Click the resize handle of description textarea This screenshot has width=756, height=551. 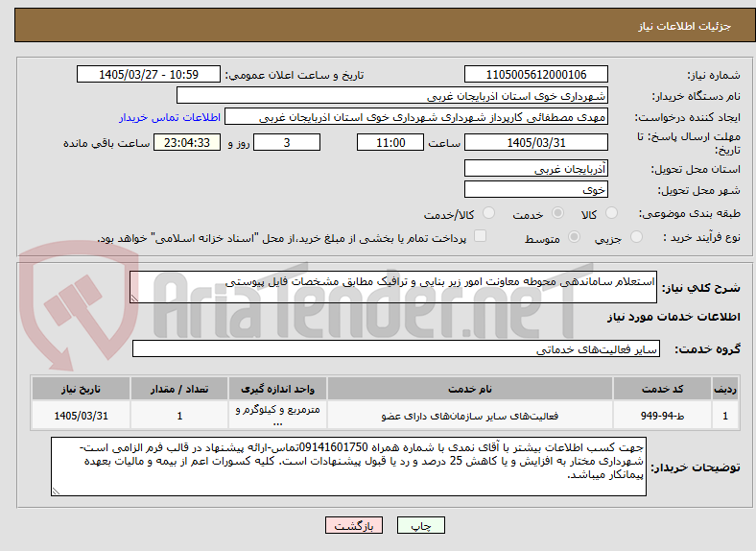pyautogui.click(x=134, y=299)
